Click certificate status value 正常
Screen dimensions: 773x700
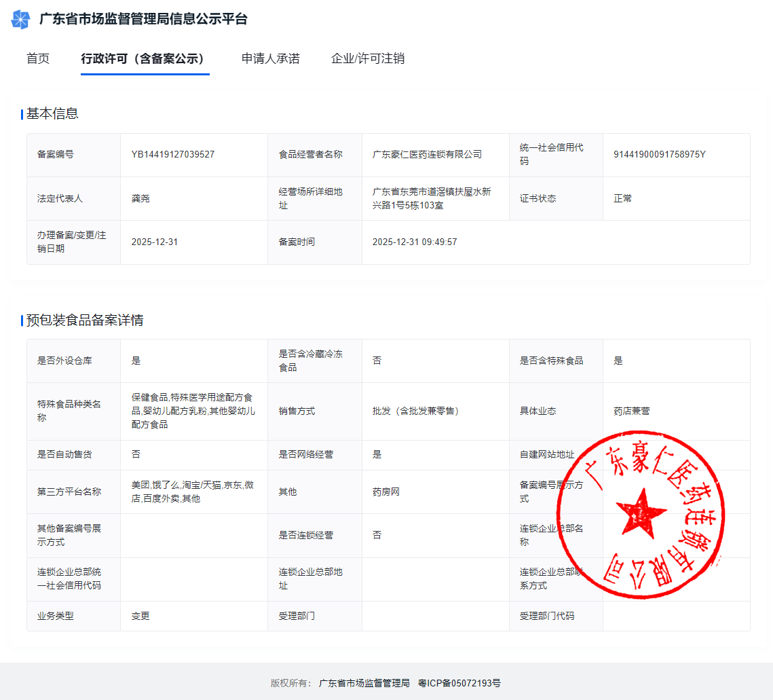click(x=622, y=198)
